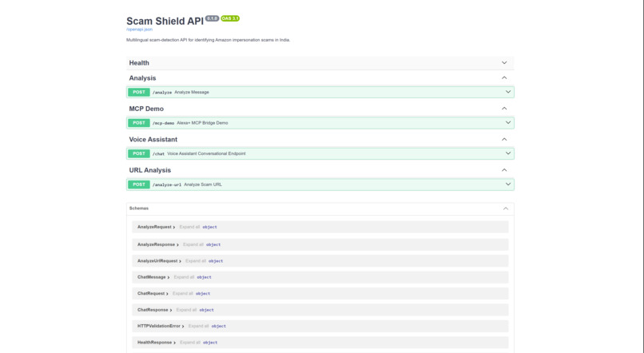Image resolution: width=644 pixels, height=353 pixels.
Task: Click the 0.1.0 version badge
Action: pos(212,18)
